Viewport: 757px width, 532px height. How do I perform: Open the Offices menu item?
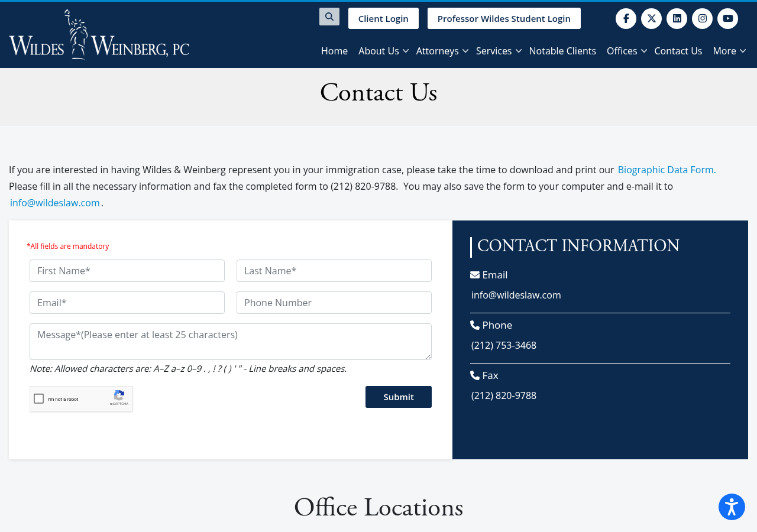pos(622,51)
